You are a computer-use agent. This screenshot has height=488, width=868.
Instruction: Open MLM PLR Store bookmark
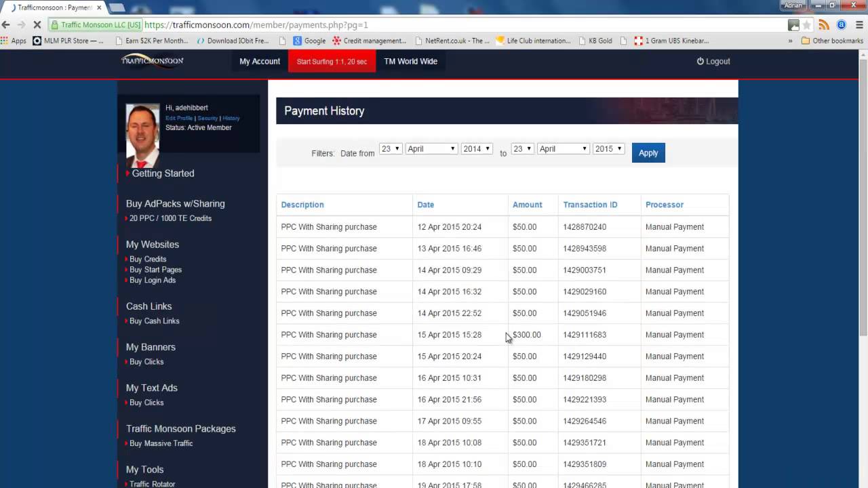click(x=68, y=41)
